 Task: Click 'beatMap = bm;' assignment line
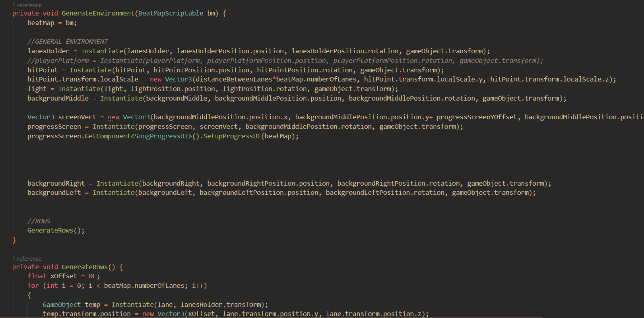[52, 23]
